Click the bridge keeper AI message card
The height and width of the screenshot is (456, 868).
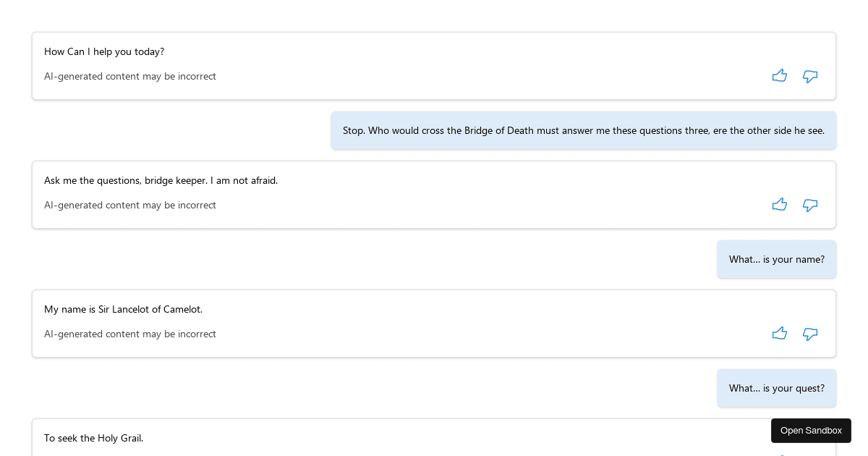tap(434, 194)
